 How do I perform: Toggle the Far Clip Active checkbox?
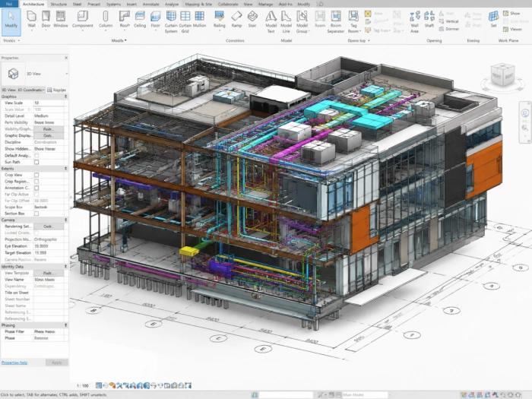(36, 194)
